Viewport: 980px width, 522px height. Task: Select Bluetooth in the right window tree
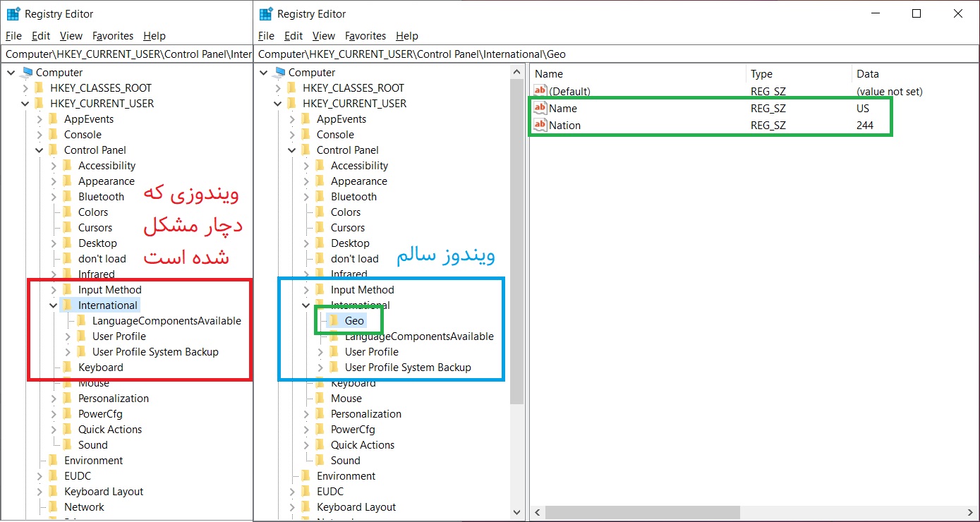pos(353,197)
